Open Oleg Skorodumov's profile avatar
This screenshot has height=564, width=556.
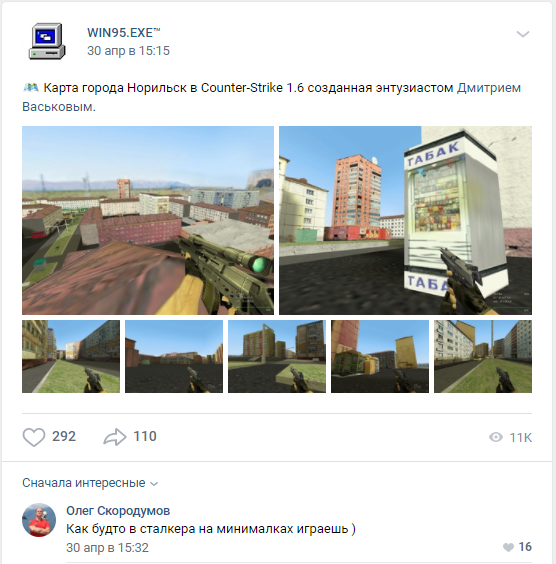(39, 520)
